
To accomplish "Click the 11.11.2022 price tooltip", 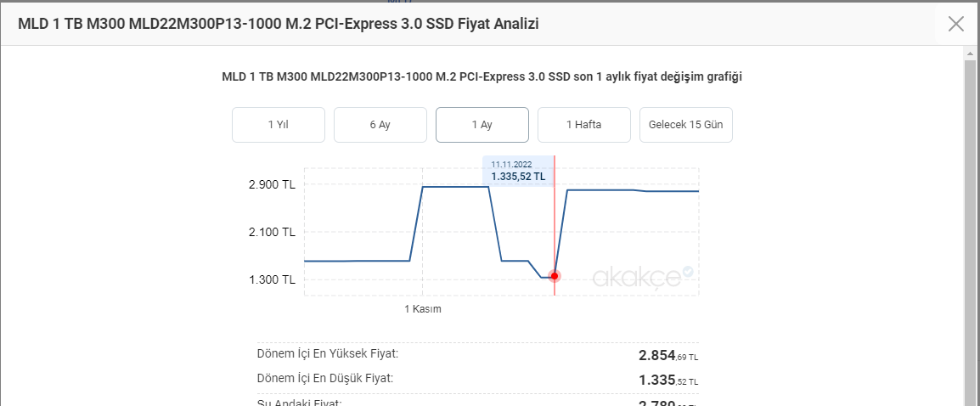I will click(x=518, y=171).
